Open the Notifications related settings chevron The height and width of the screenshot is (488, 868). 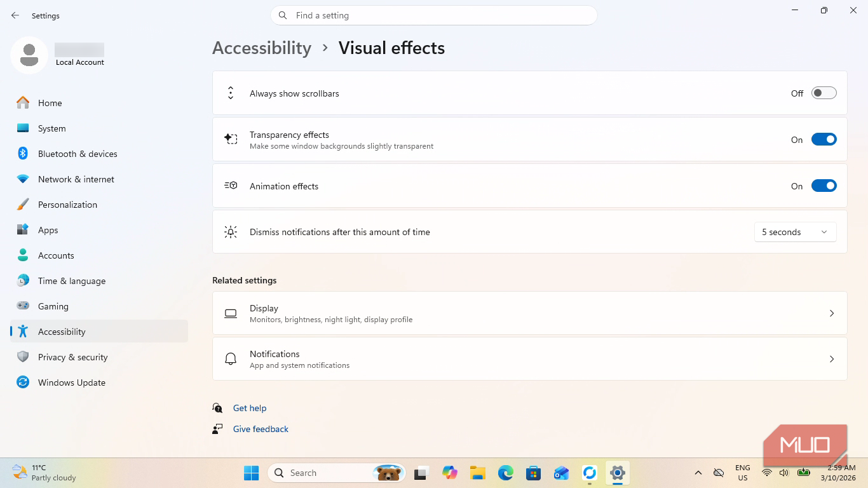(x=832, y=359)
